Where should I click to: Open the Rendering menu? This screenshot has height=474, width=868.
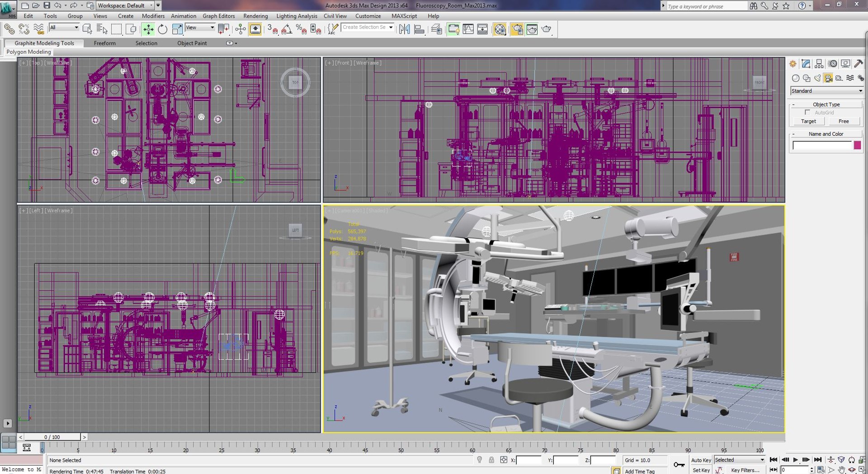click(x=255, y=16)
